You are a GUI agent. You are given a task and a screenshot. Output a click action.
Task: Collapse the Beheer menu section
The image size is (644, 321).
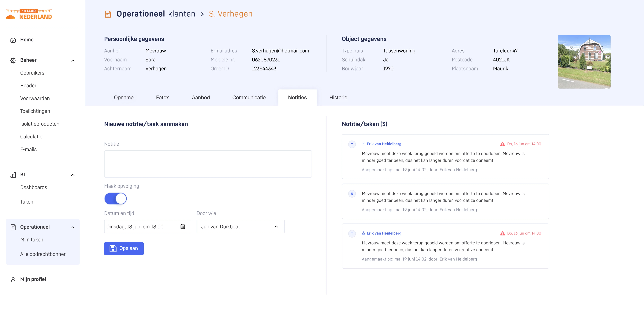pos(73,60)
